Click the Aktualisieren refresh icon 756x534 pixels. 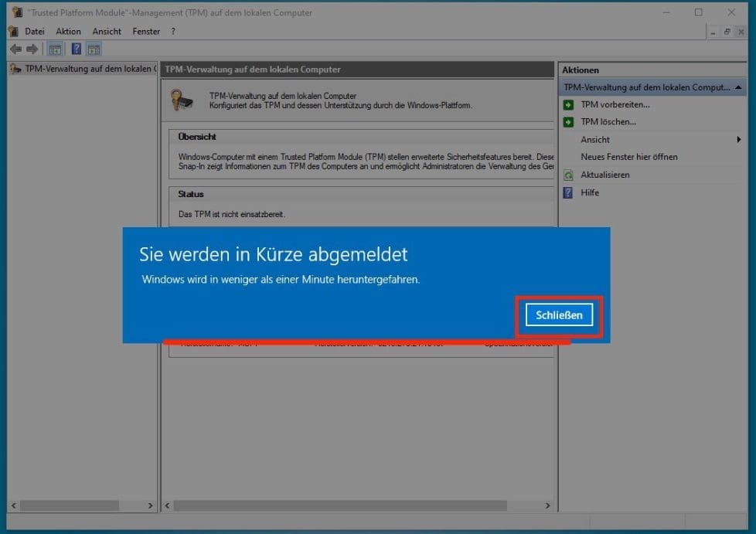point(568,175)
